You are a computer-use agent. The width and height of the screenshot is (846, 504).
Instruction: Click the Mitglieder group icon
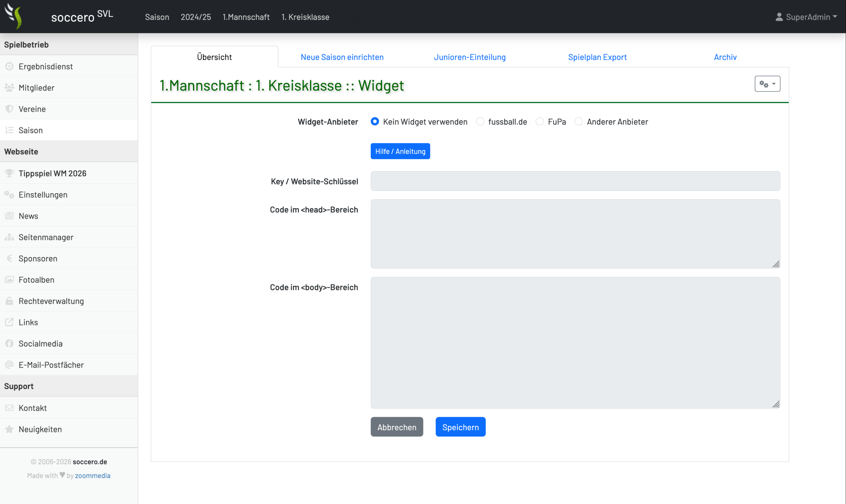tap(9, 88)
